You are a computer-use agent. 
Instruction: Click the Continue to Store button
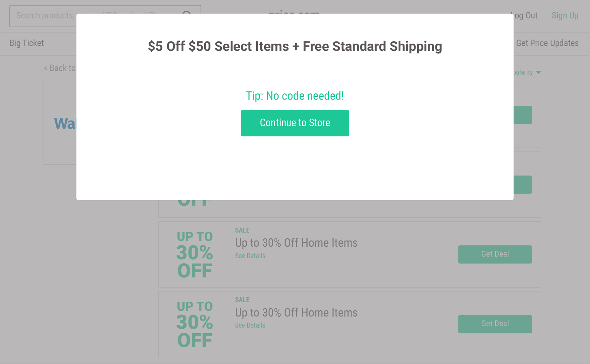coord(295,123)
